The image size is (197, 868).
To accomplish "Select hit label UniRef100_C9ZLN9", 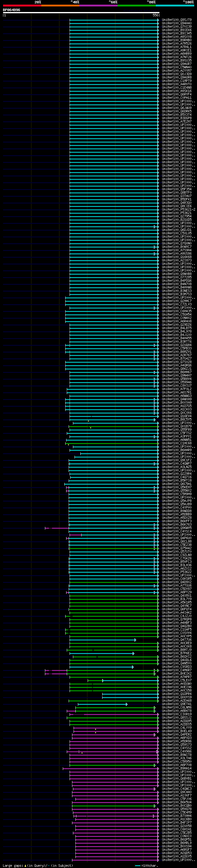I will pos(177,555).
